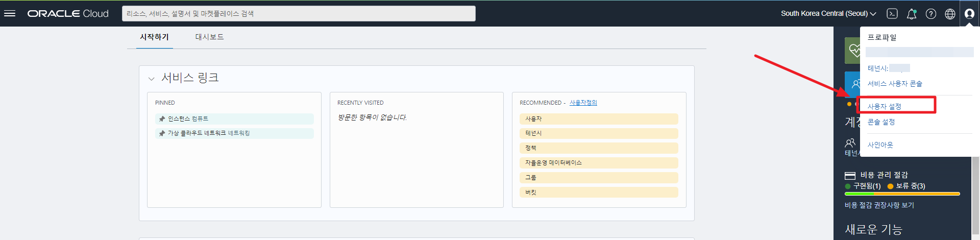Click the resource search input field
The width and height of the screenshot is (980, 240).
(299, 14)
